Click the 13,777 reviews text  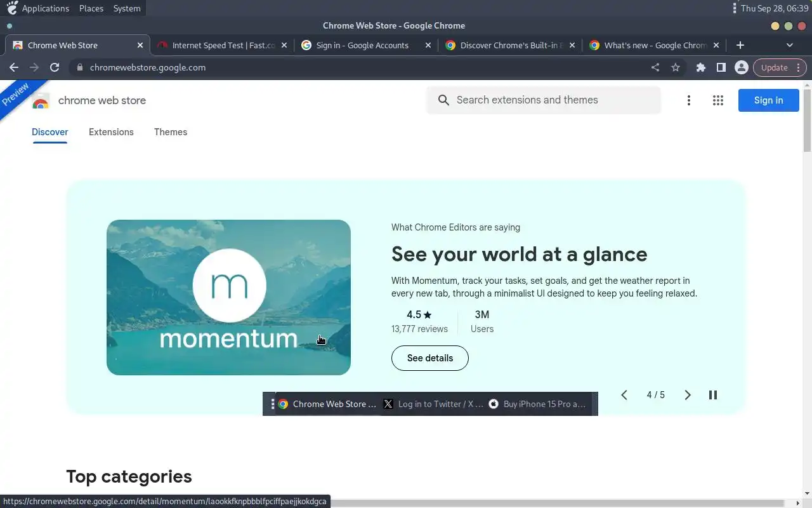[419, 329]
